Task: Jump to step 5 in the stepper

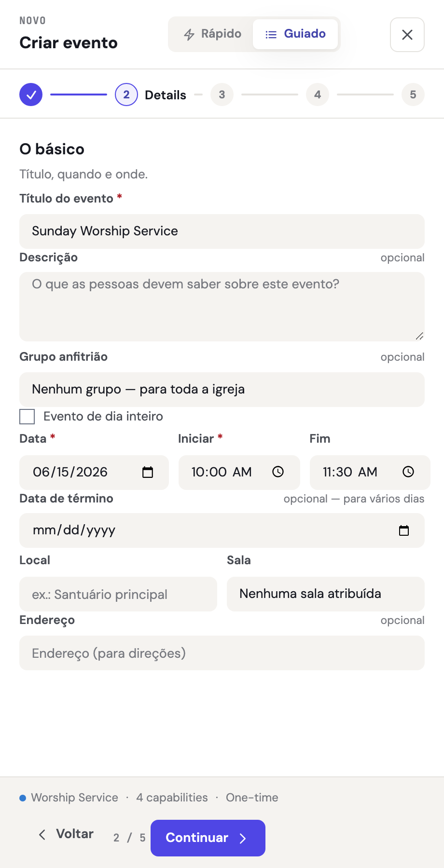Action: pyautogui.click(x=413, y=95)
